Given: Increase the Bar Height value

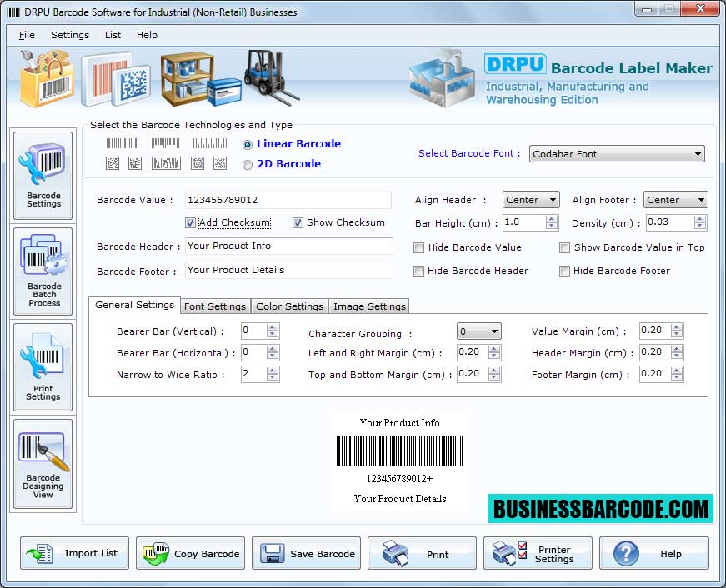Looking at the screenshot, I should coord(552,219).
